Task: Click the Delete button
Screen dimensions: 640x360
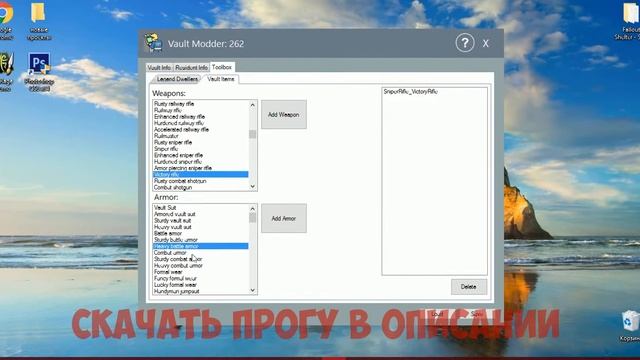Action: coord(469,287)
